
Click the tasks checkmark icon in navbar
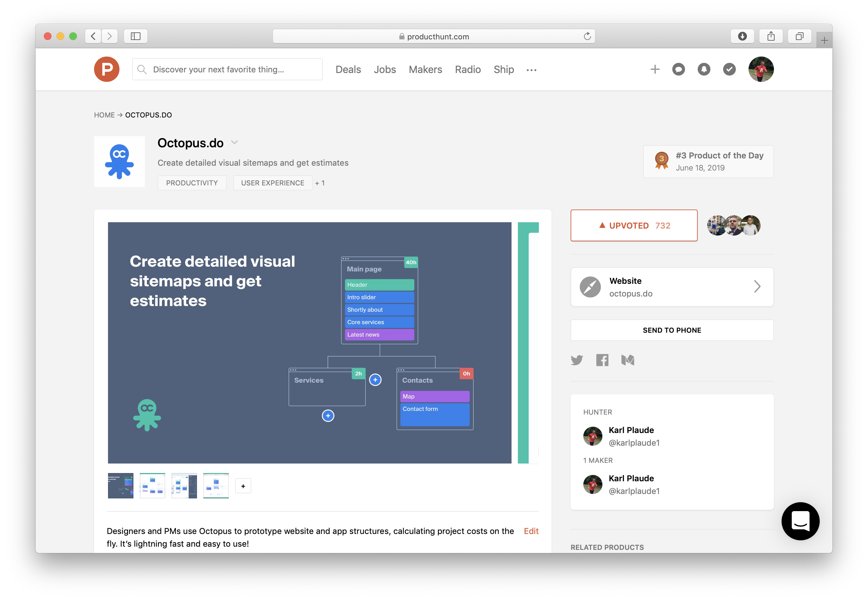click(729, 69)
